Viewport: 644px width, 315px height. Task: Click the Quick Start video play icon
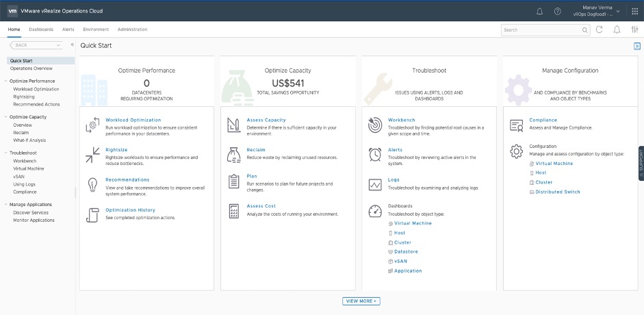coord(637,46)
